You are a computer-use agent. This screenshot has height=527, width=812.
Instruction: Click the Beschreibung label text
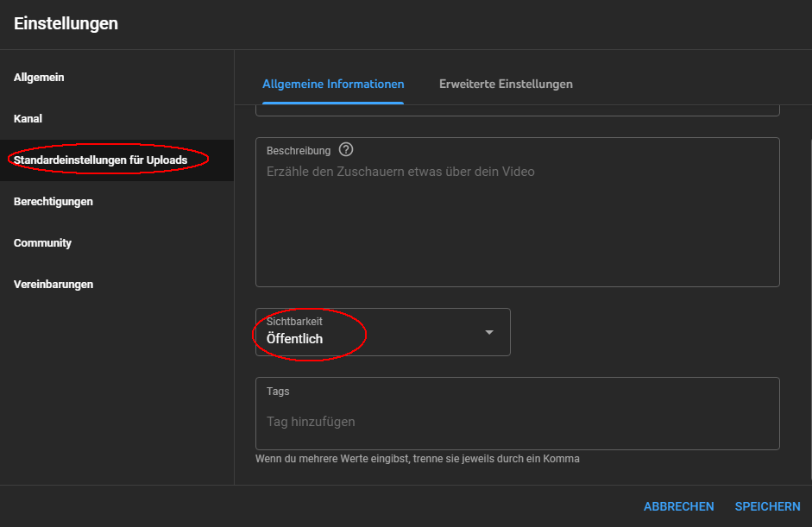tap(299, 151)
